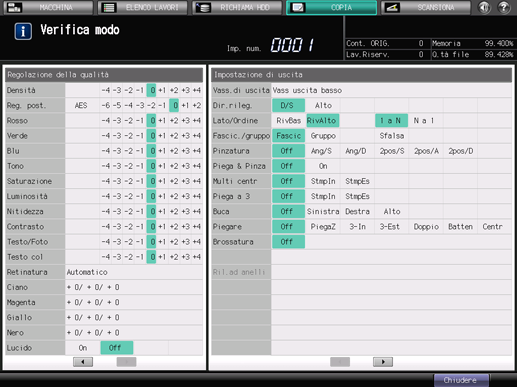Viewport: 517px width, 387px height.
Task: Set Saturazione level to +1
Action: coord(162,181)
